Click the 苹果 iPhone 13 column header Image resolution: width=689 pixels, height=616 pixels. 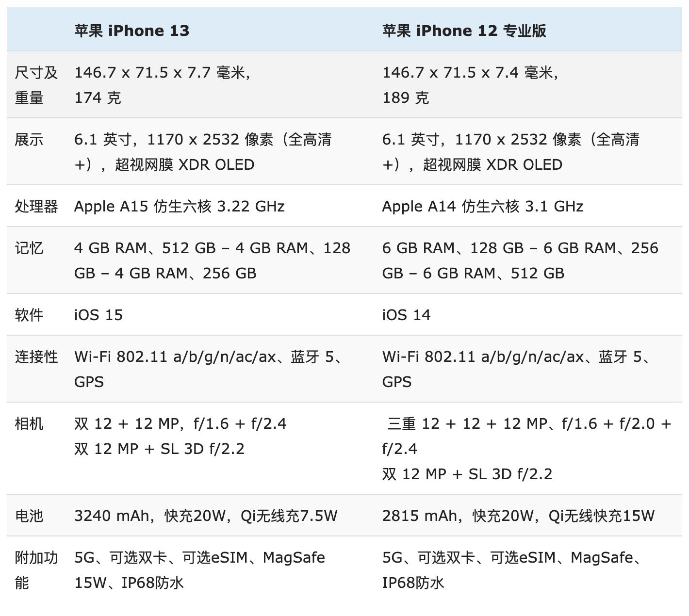coord(132,31)
